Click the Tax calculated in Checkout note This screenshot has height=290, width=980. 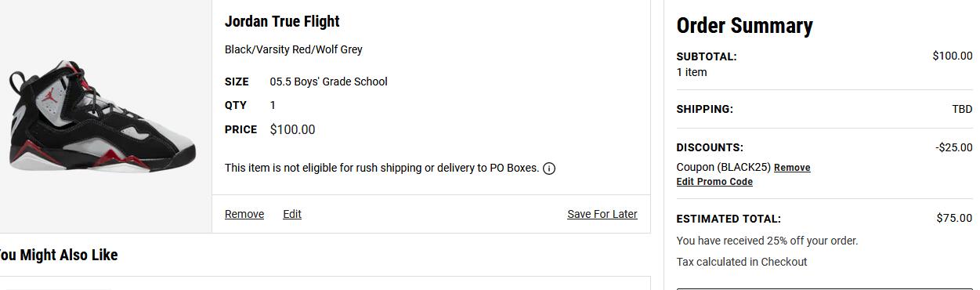tap(742, 262)
